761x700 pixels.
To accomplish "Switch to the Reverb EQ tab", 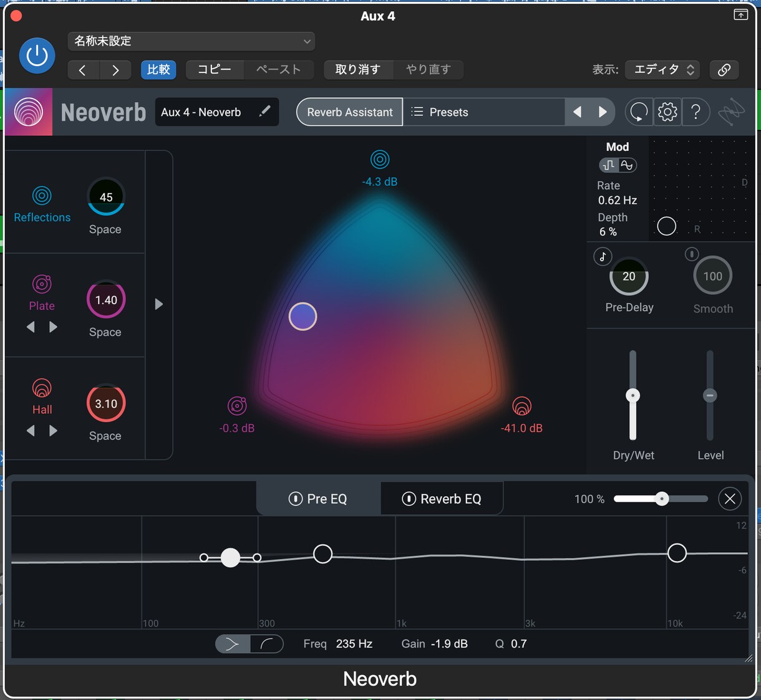I will [x=442, y=499].
